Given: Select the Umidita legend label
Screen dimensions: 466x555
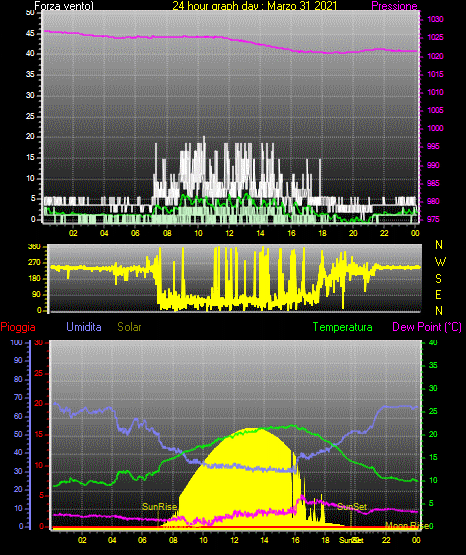Looking at the screenshot, I should coord(84,327).
